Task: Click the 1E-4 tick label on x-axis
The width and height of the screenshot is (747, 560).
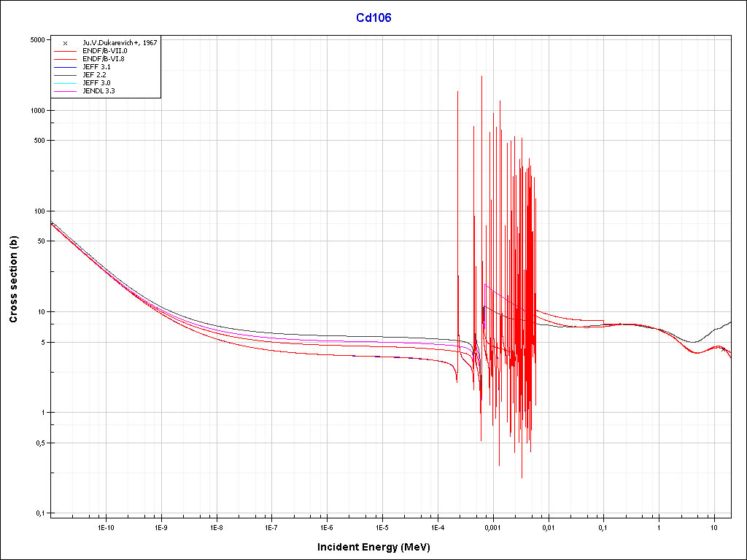Action: pos(438,527)
